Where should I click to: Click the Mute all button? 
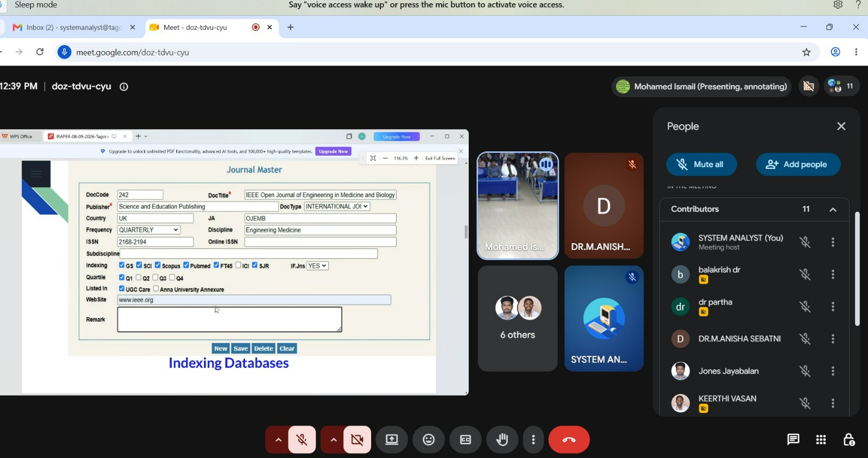(701, 164)
